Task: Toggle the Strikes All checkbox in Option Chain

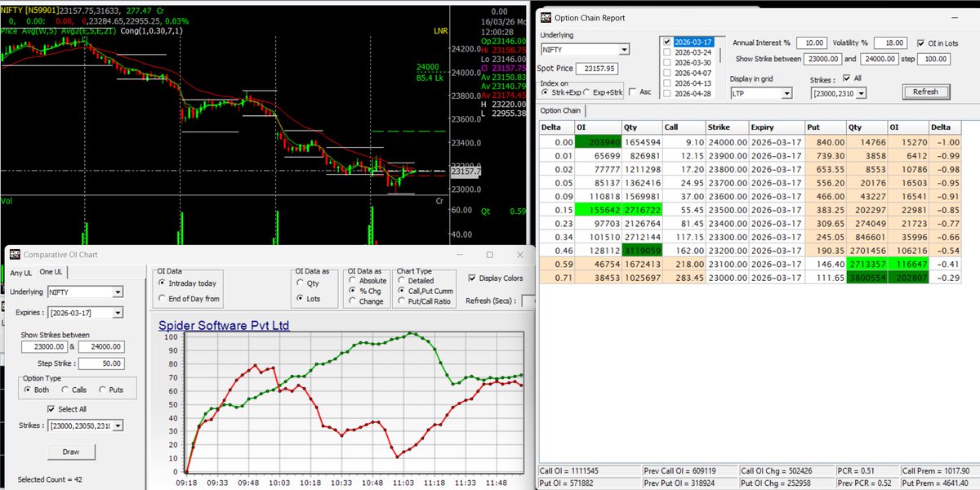Action: (x=846, y=79)
